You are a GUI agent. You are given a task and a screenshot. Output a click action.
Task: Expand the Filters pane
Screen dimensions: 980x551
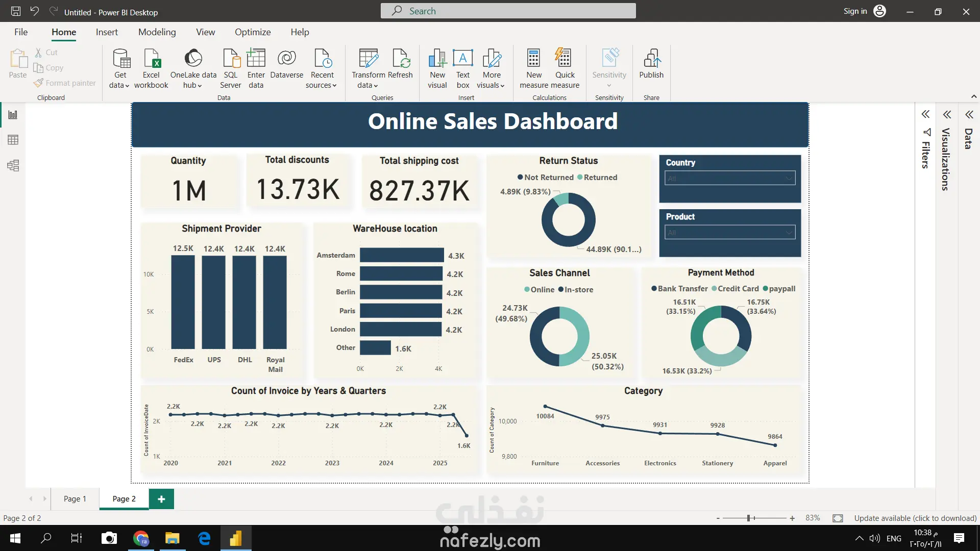pos(925,114)
